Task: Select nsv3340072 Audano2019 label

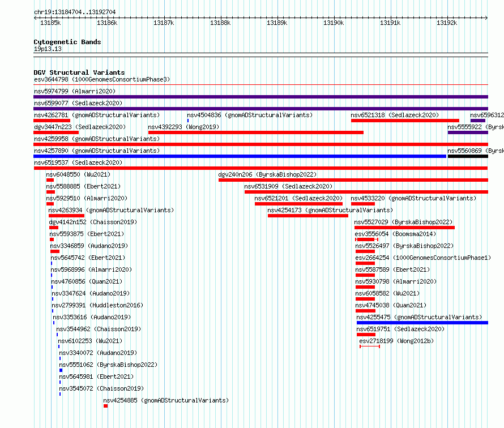Action: [x=98, y=353]
